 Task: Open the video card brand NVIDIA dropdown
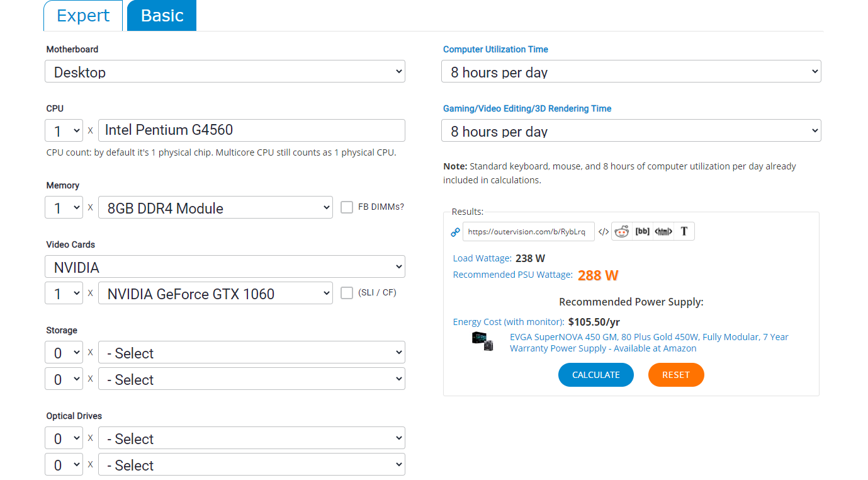point(225,266)
